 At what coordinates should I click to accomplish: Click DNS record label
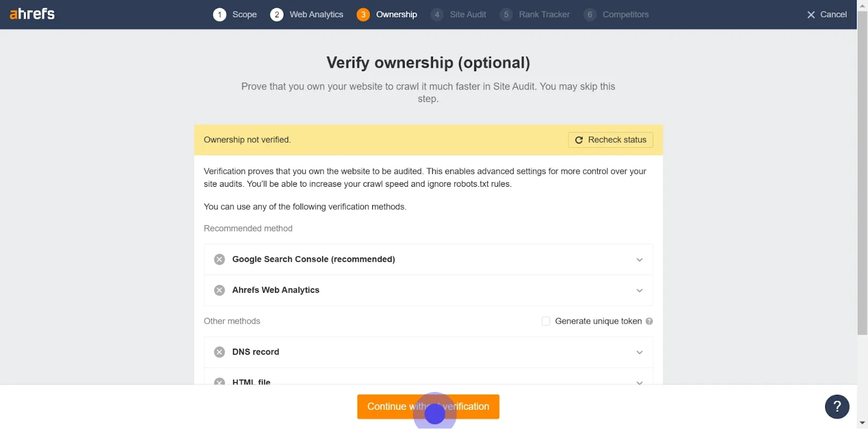256,352
